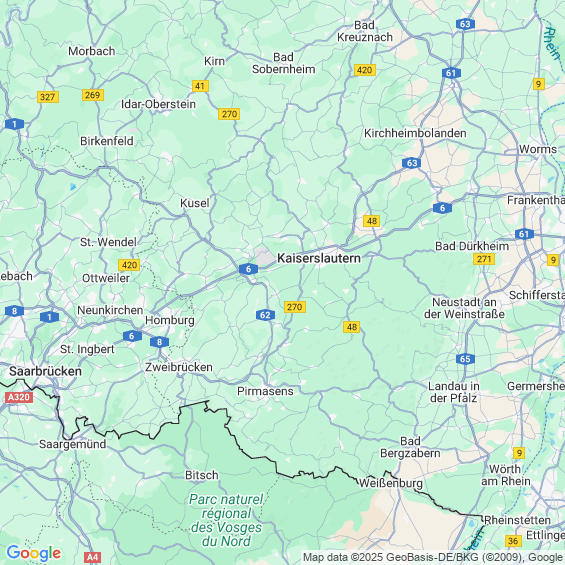The width and height of the screenshot is (565, 565).
Task: Click the yellow 41 road shield
Action: 200,86
